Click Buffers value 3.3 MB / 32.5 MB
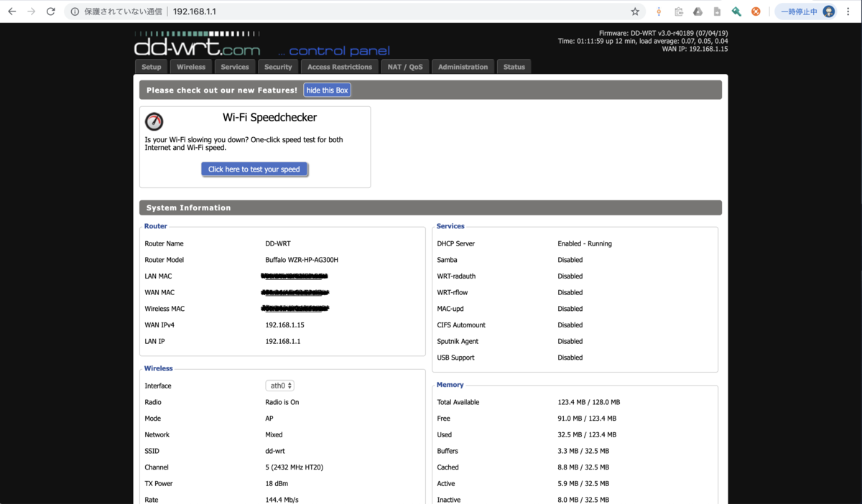Screen dimensions: 862x504 pyautogui.click(x=583, y=452)
